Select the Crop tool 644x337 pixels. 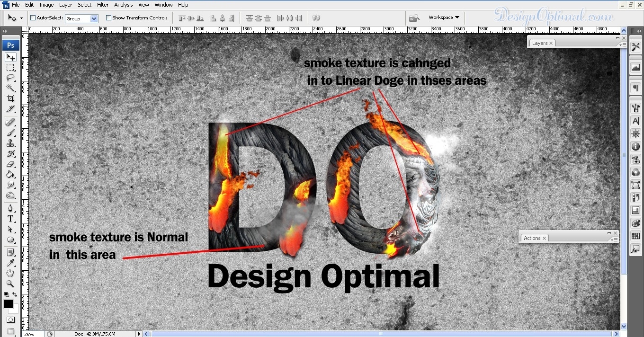(10, 99)
